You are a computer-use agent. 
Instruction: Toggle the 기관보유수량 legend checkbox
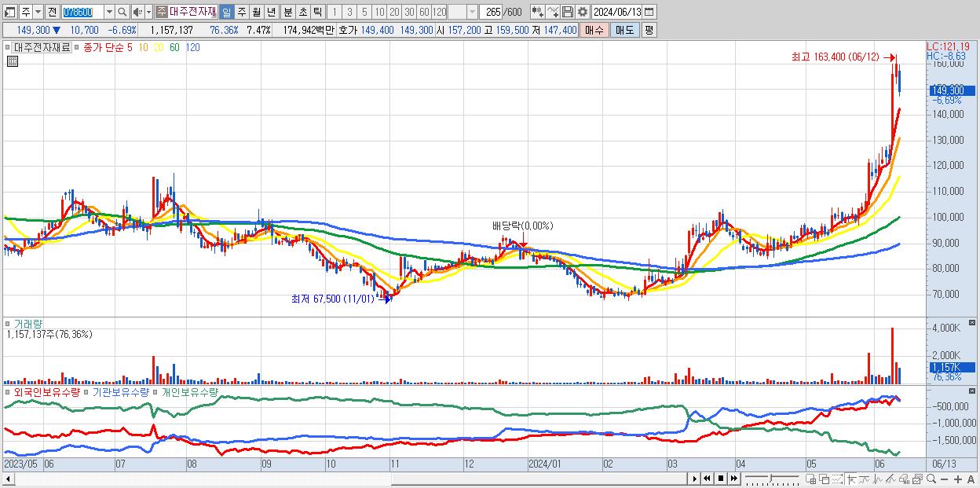pyautogui.click(x=87, y=391)
